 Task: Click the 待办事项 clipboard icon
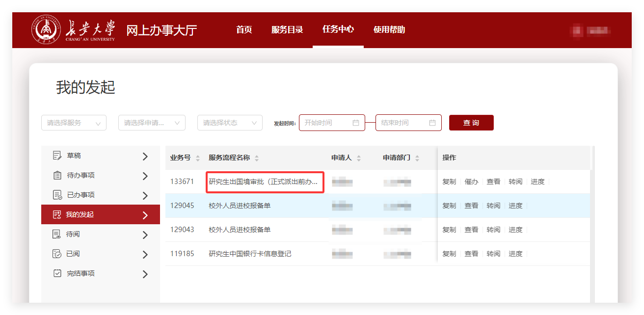[57, 175]
